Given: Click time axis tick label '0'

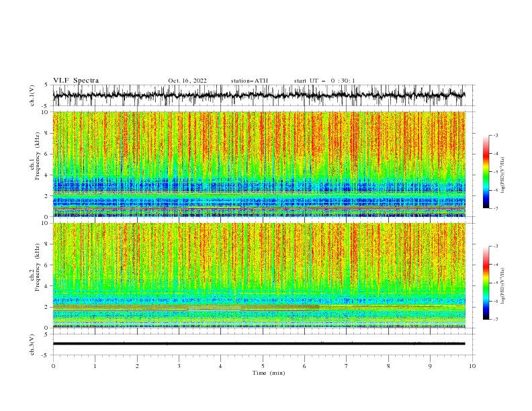Looking at the screenshot, I should coord(53,366).
